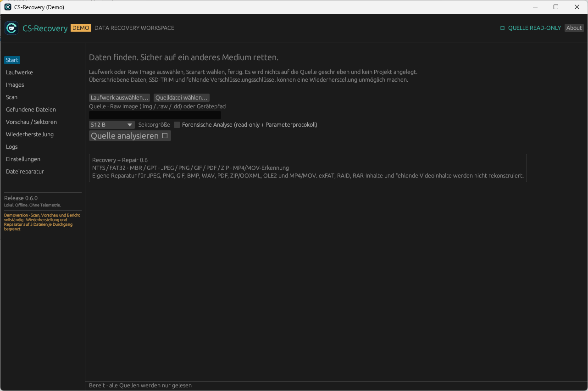The height and width of the screenshot is (391, 588).
Task: Show Gefundene Dateien list
Action: point(31,110)
